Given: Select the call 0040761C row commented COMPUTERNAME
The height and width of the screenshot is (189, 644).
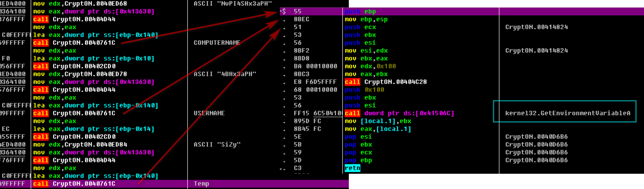Looking at the screenshot, I should 74,43.
